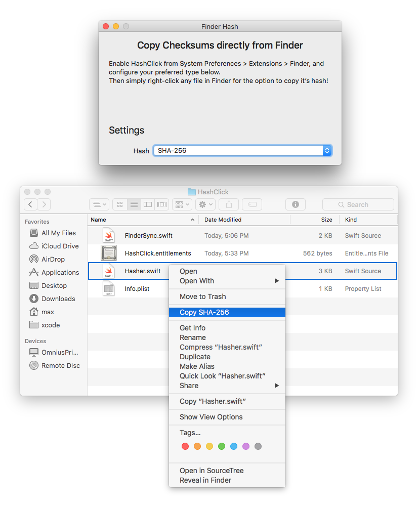Choose Open in context menu
Screen dimensions: 420x509
[x=227, y=271]
